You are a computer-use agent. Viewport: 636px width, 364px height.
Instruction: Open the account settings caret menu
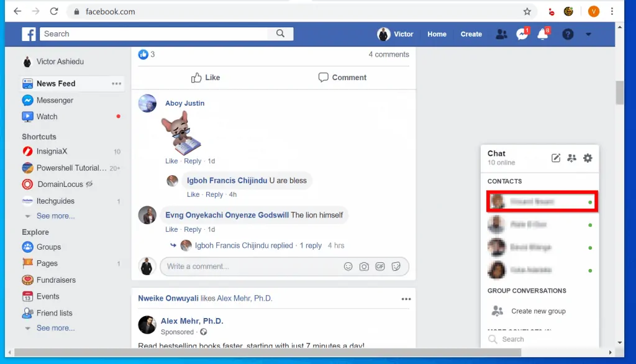(x=588, y=34)
